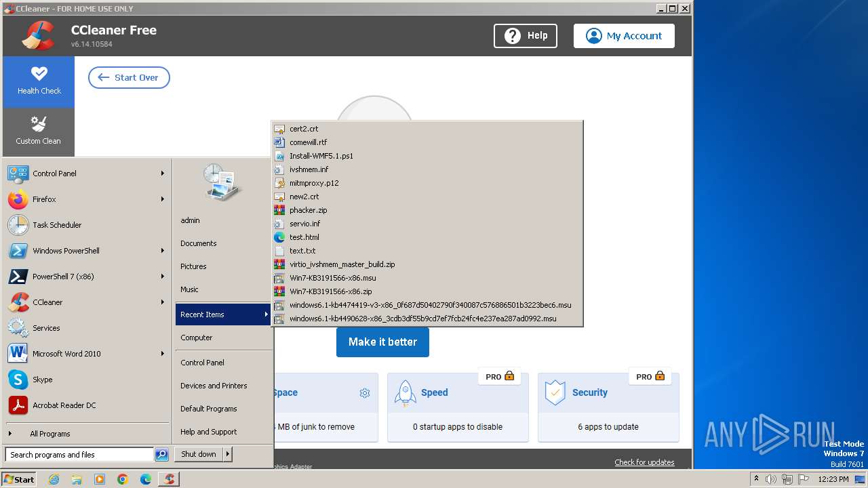Launch Microsoft Word 2010
The width and height of the screenshot is (868, 488).
pyautogui.click(x=87, y=354)
